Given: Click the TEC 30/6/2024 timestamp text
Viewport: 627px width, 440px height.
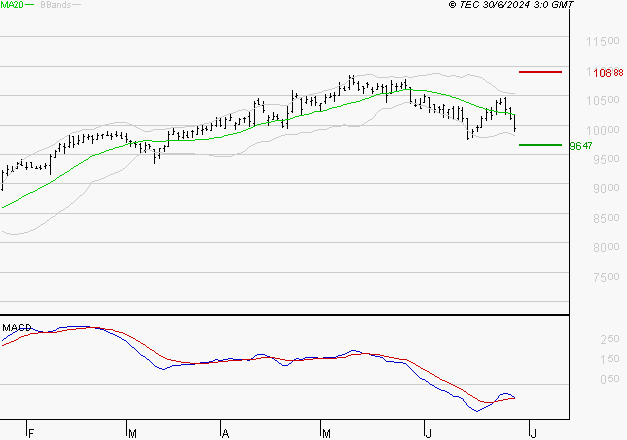Looking at the screenshot, I should coord(511,5).
